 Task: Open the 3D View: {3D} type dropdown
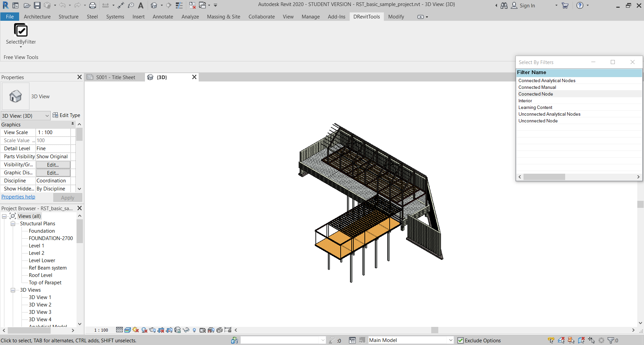coord(47,116)
